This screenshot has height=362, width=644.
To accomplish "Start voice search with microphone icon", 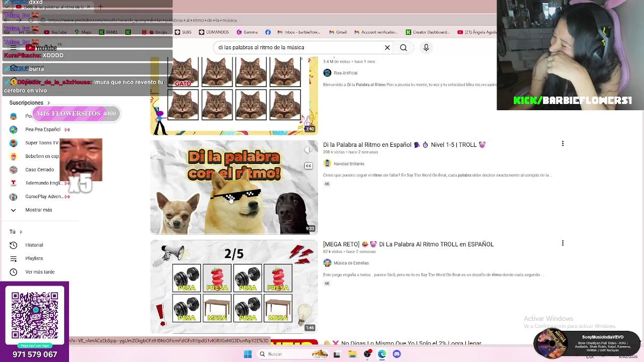I will click(426, 47).
